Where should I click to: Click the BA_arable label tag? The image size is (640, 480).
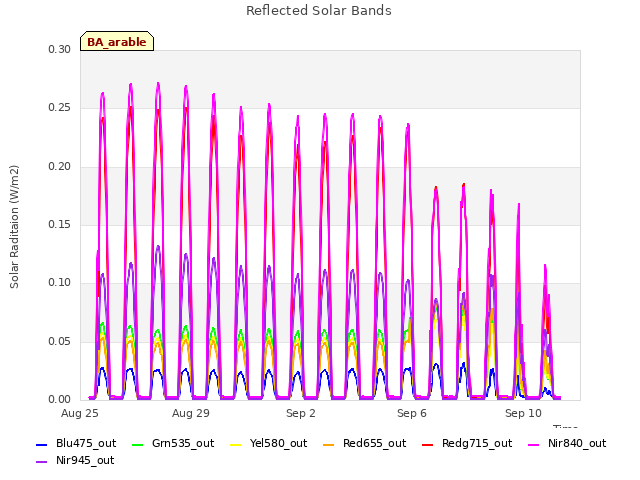click(117, 41)
